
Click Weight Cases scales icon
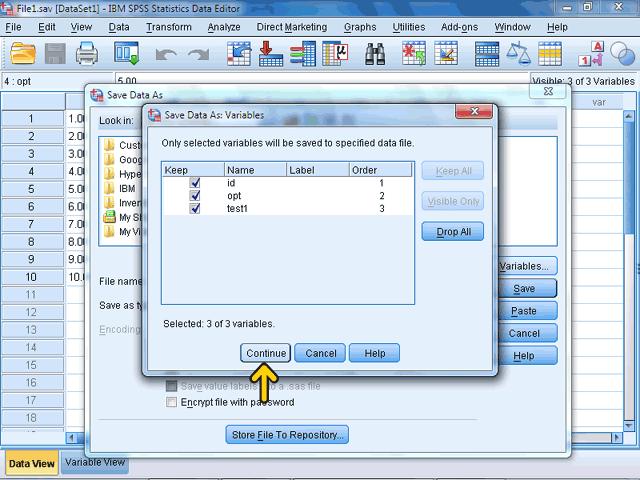point(518,53)
